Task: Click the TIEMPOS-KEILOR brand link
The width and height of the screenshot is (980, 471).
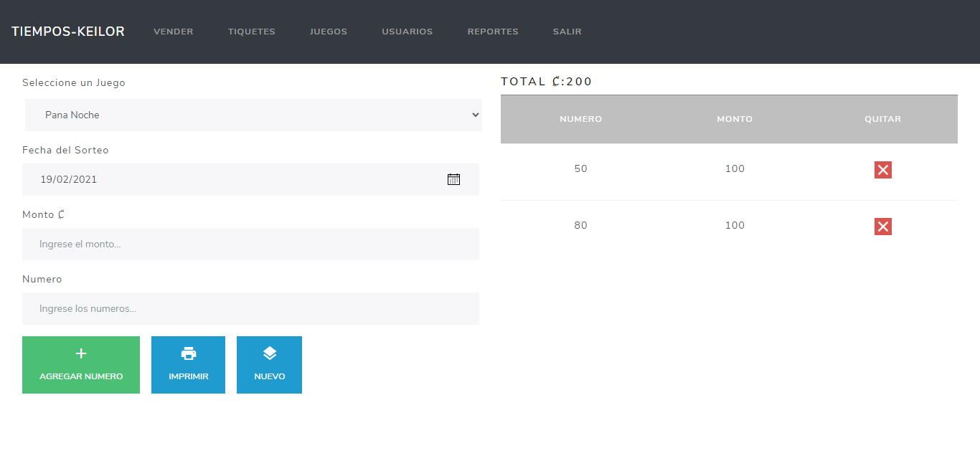Action: (x=68, y=32)
